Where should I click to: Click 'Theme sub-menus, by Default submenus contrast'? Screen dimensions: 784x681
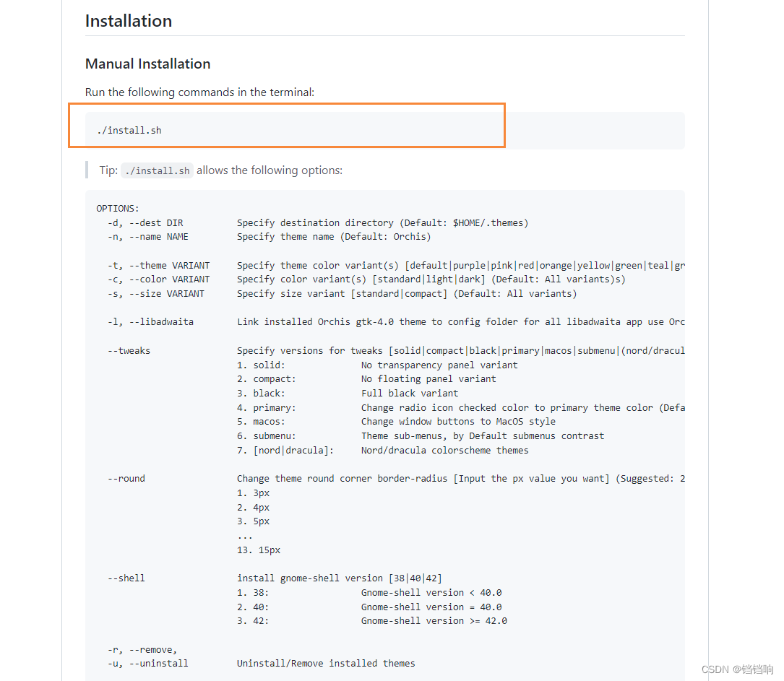click(x=483, y=436)
